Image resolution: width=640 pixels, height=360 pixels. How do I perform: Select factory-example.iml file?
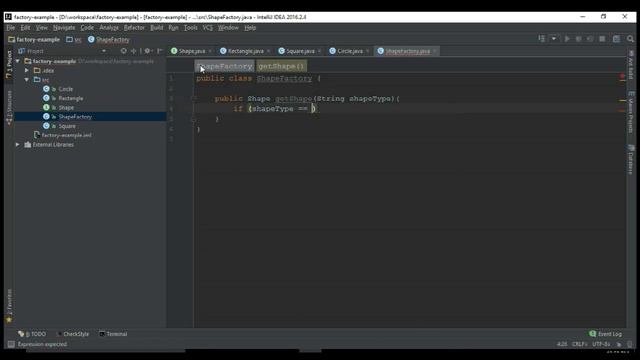pos(63,135)
